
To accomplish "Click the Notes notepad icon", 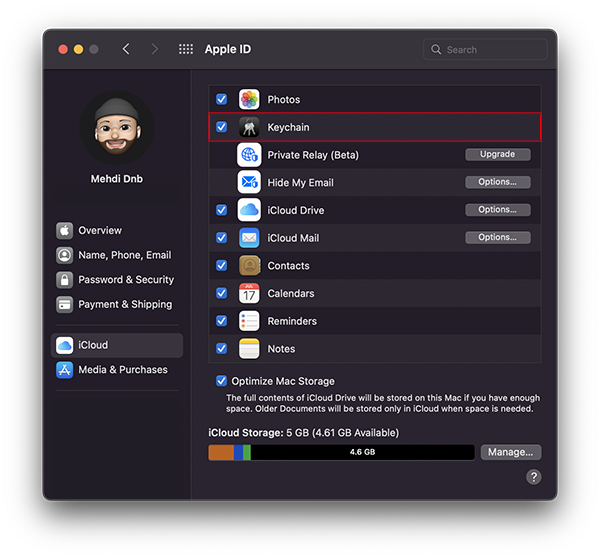I will [249, 349].
